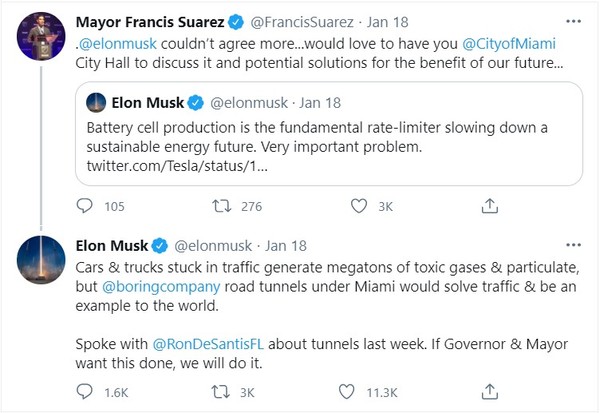The image size is (600, 413).
Task: Like Elon Musk's tweet with 11.3K likes
Action: click(347, 392)
